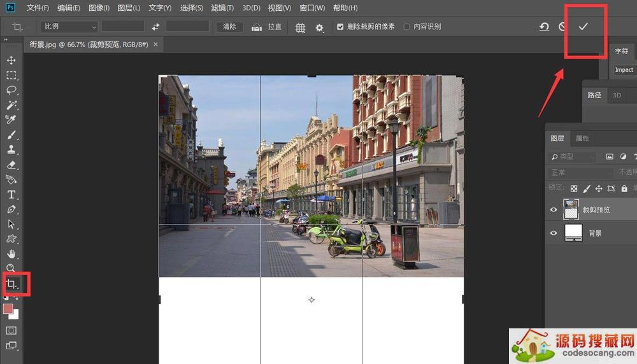Image resolution: width=637 pixels, height=364 pixels.
Task: Open crop overlay grid options
Action: coord(300,27)
